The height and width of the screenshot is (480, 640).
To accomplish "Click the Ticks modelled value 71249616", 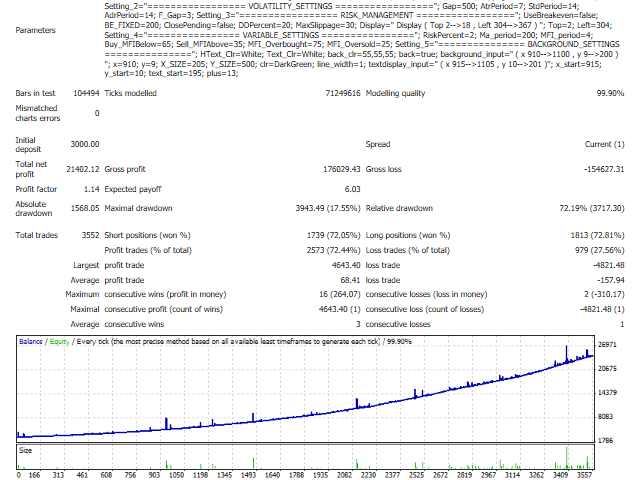I will [x=332, y=92].
